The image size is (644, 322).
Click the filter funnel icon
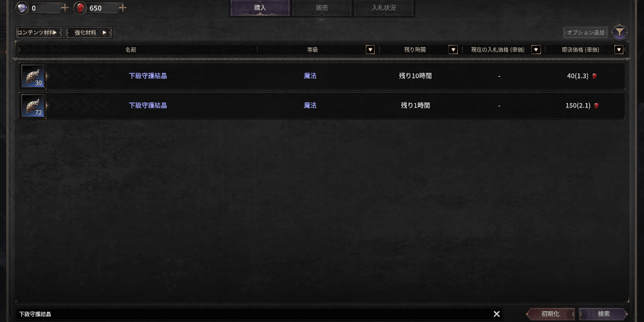(620, 32)
